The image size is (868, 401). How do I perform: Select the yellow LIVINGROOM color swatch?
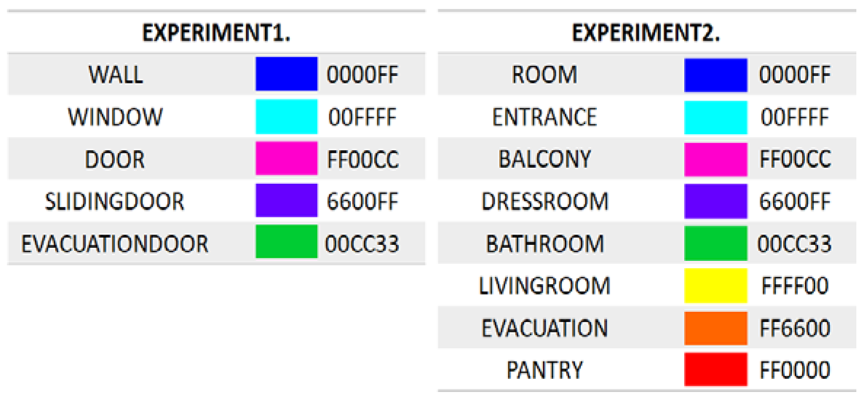pyautogui.click(x=715, y=286)
